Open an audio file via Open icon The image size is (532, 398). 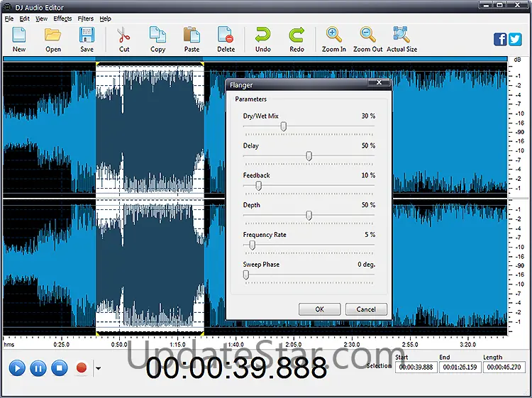pyautogui.click(x=53, y=35)
